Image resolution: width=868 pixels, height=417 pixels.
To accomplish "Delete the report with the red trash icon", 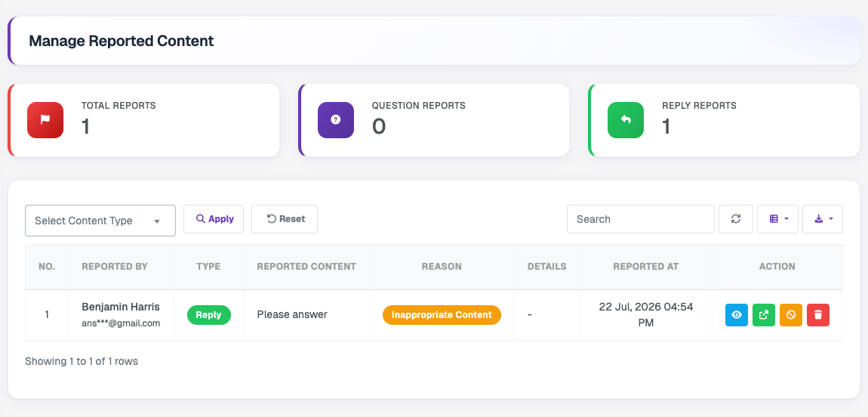I will (x=817, y=314).
